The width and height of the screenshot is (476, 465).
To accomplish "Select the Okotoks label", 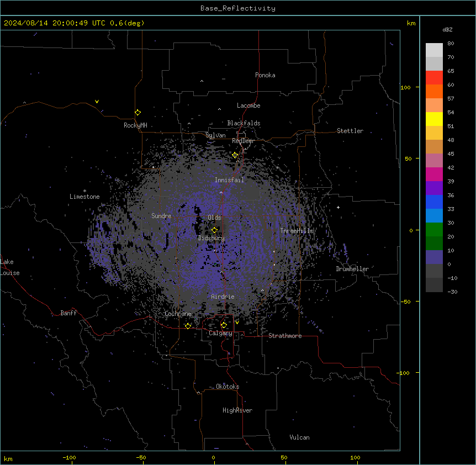I will [228, 387].
